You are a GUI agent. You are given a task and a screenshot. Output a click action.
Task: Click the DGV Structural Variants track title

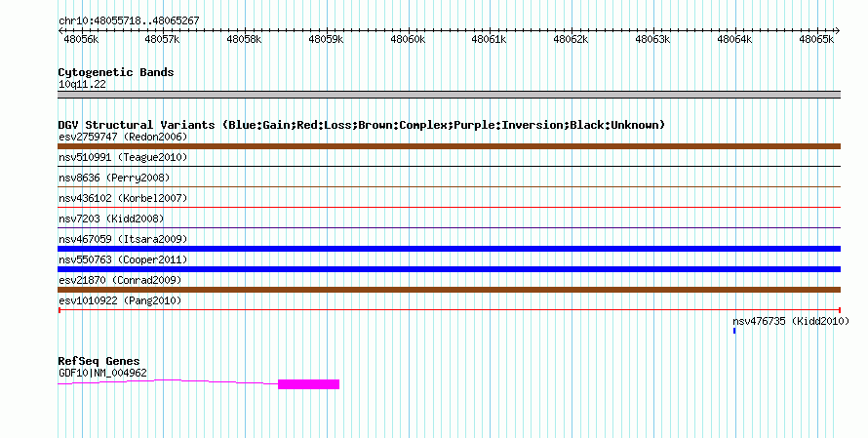click(361, 125)
